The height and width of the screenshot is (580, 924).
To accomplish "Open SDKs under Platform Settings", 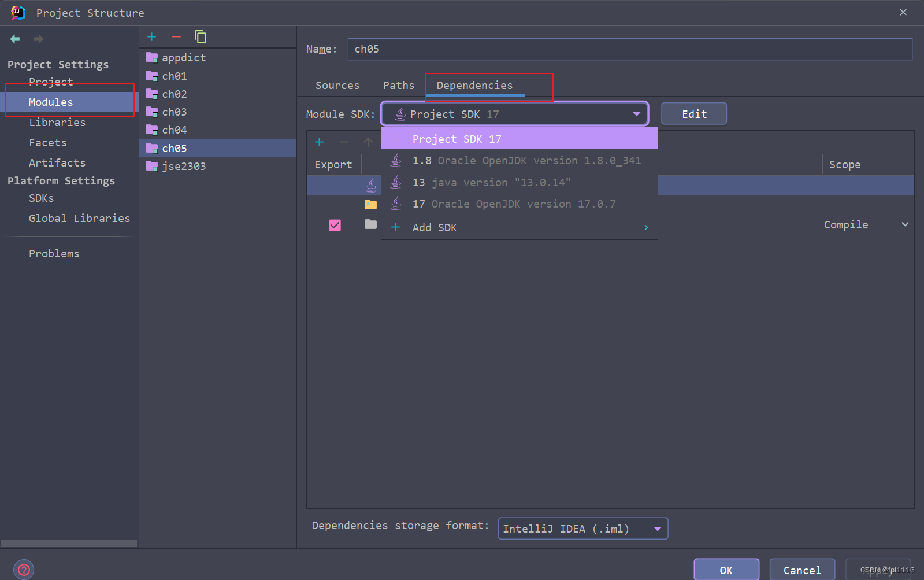I will (42, 198).
